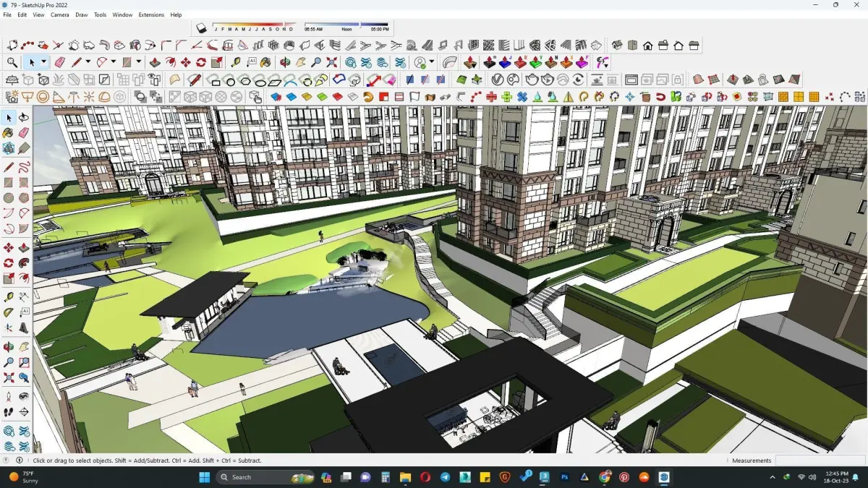Click the Zoom Extents icon
Viewport: 868px width, 488px height.
pos(332,62)
